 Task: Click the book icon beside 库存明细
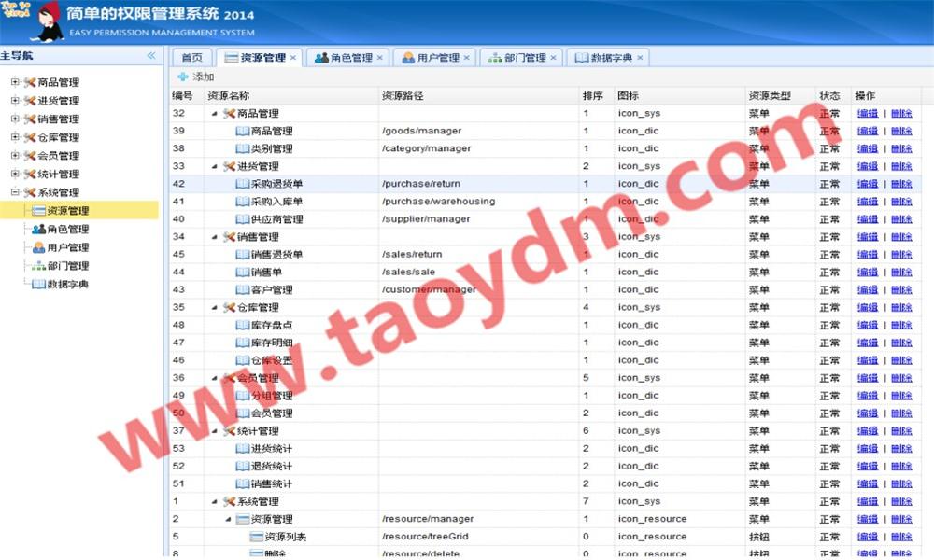243,343
